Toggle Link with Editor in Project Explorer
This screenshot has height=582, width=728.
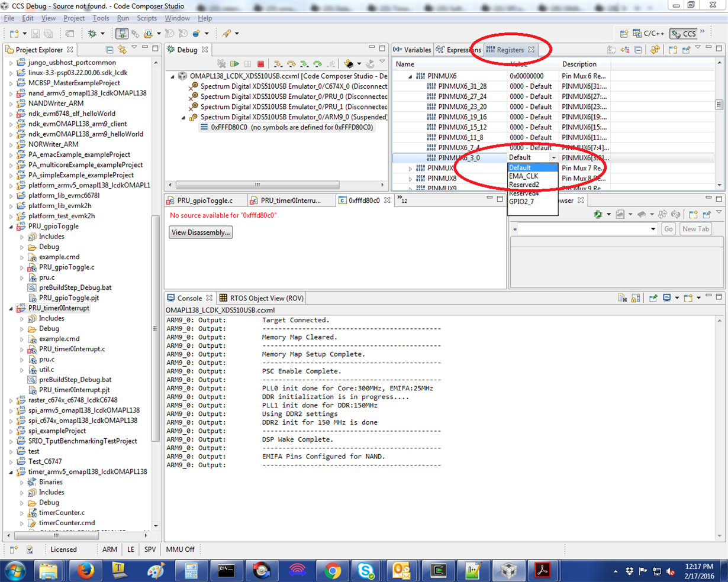coord(122,50)
